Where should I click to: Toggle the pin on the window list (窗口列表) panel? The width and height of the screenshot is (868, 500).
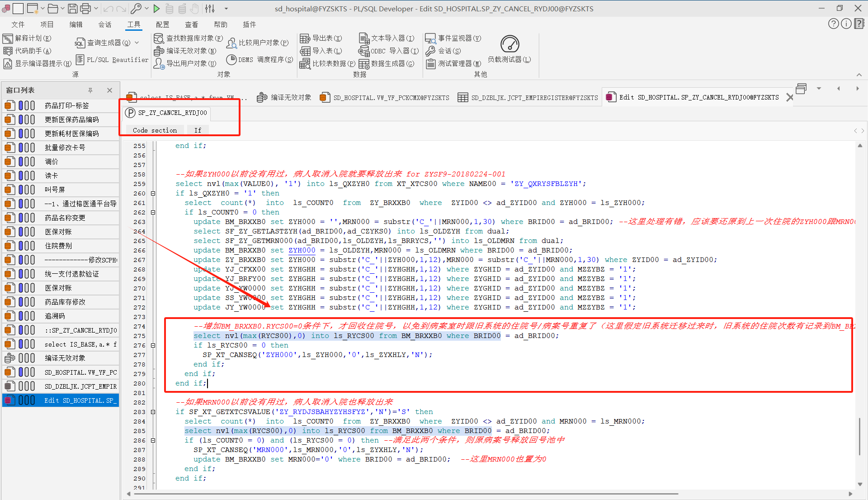pos(90,90)
